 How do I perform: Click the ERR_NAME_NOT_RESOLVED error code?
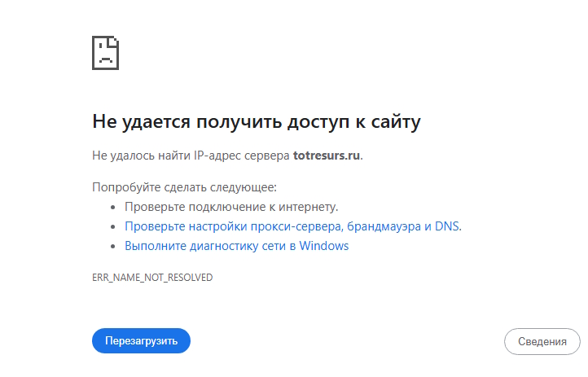(152, 278)
